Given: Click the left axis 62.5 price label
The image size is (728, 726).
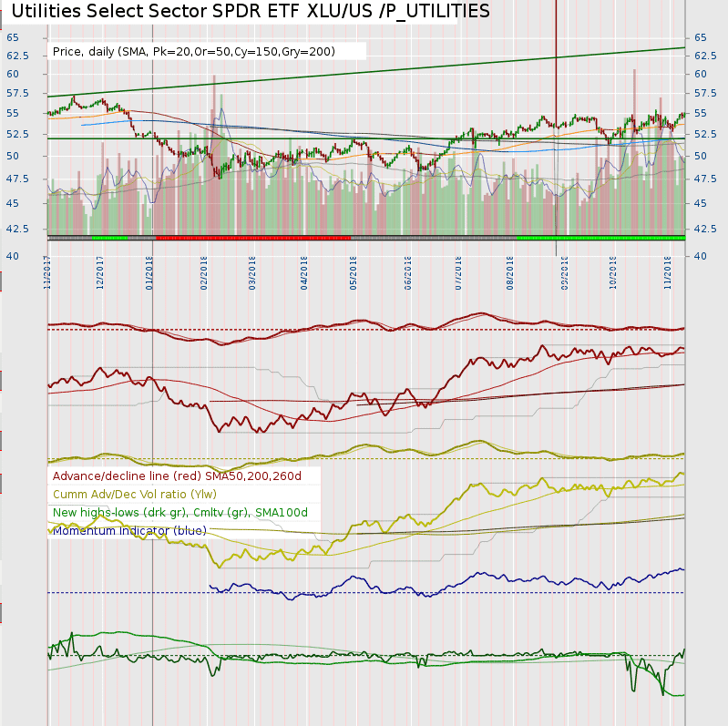Looking at the screenshot, I should point(17,56).
